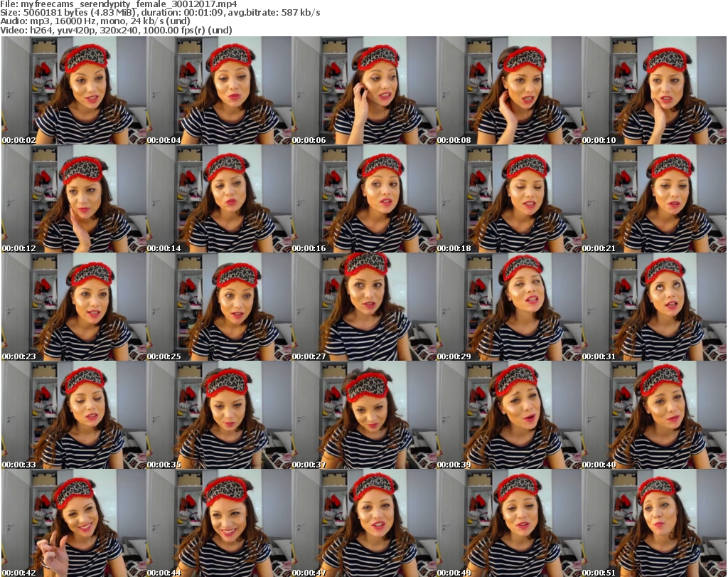Choose the thumbnail stamped 00:00:35

tap(219, 415)
